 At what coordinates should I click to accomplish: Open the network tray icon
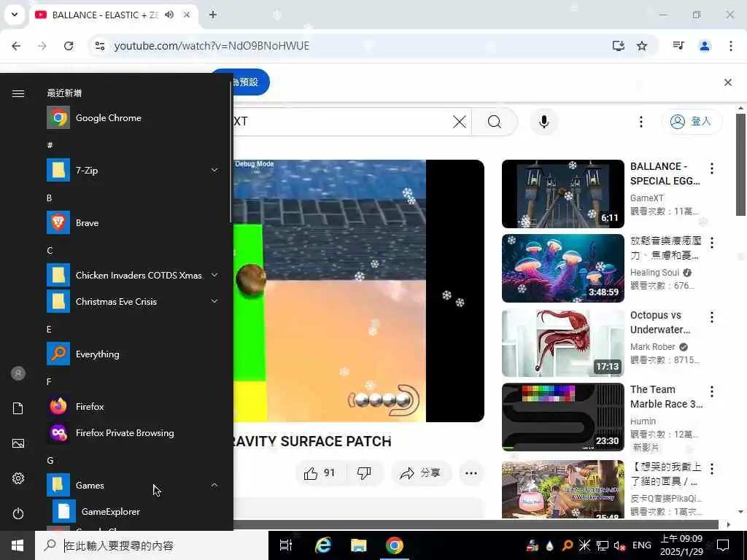[x=603, y=545]
